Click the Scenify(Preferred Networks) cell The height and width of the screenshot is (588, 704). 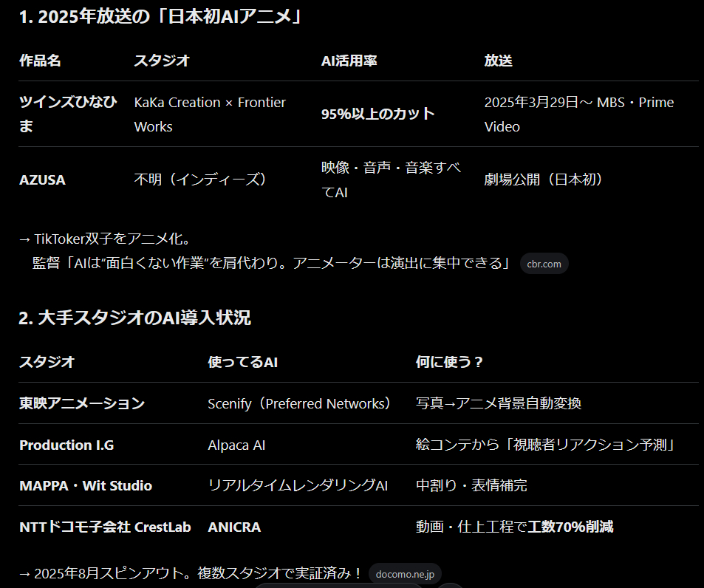[299, 403]
